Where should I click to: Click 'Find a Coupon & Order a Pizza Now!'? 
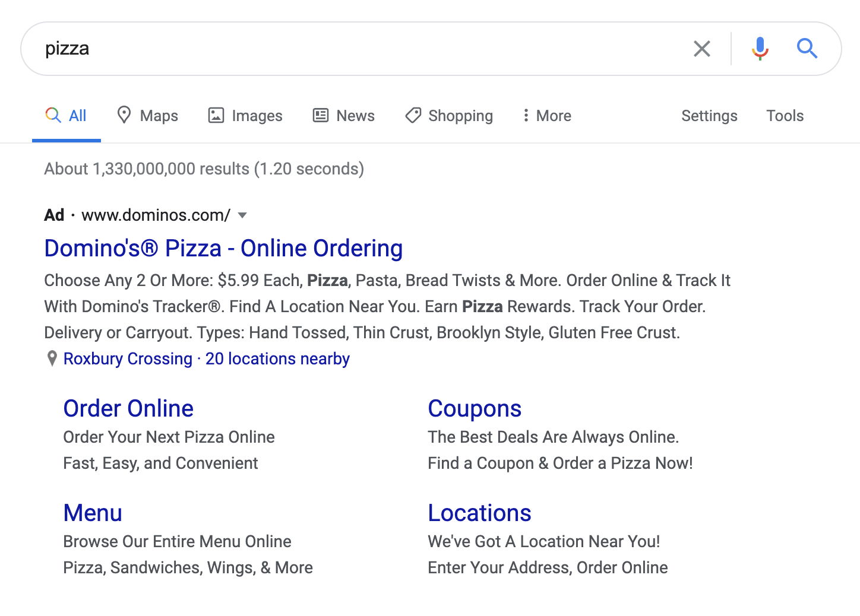click(x=560, y=463)
